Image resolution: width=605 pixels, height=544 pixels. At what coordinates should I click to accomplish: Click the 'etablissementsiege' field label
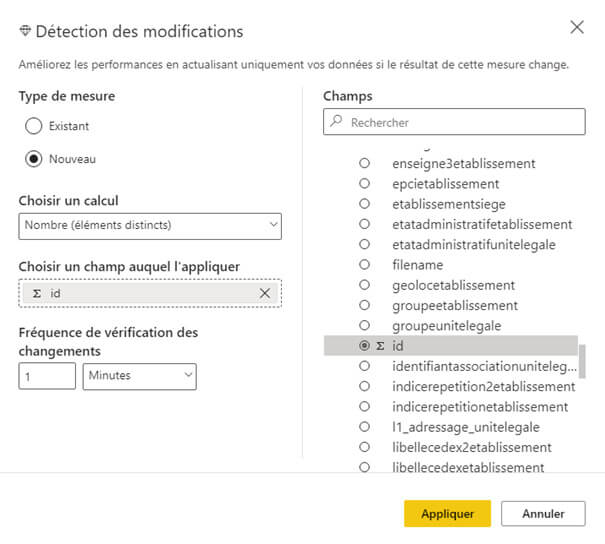(449, 204)
